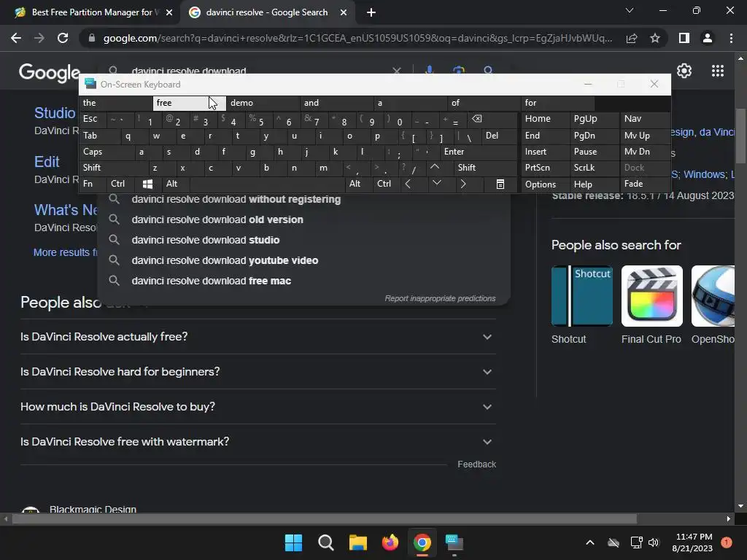Expand "Is DaVinci Resolve free with watermark?"
This screenshot has height=560, width=747.
[x=258, y=441]
